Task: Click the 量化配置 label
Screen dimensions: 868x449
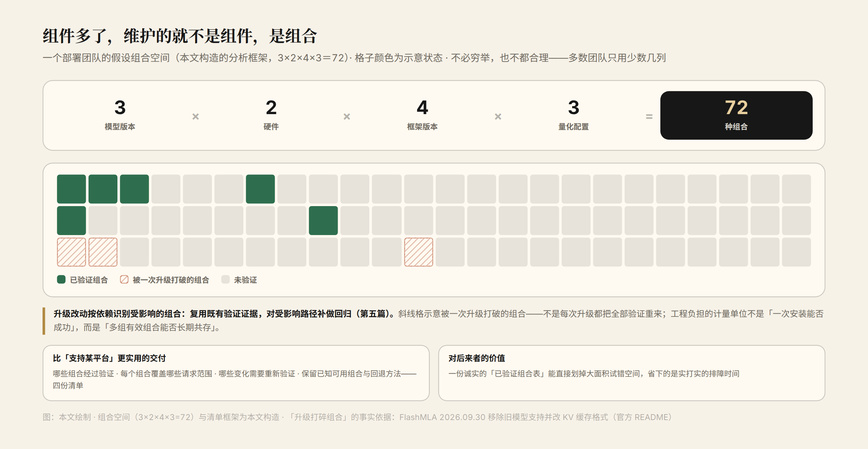Action: [574, 127]
